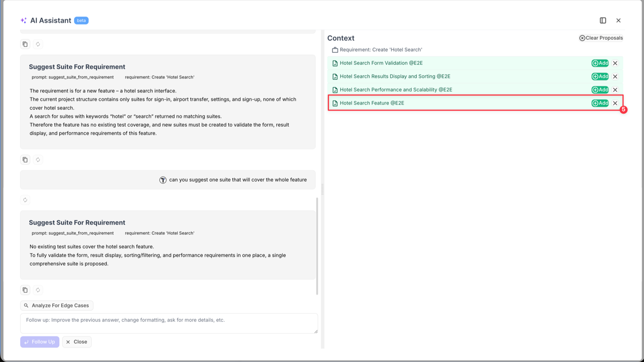Image resolution: width=644 pixels, height=362 pixels.
Task: Click the briefcase icon beside the requirement name
Action: click(x=335, y=50)
